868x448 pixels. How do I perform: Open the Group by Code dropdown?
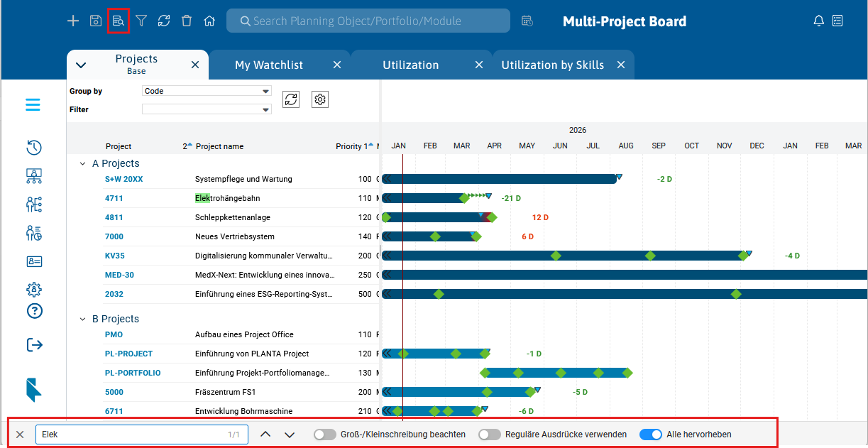(207, 91)
